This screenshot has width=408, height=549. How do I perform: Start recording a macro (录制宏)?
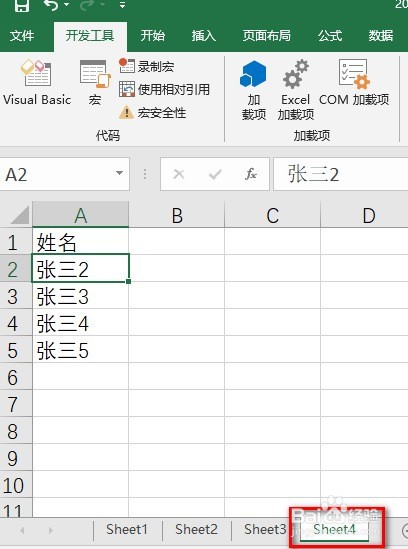[x=147, y=66]
